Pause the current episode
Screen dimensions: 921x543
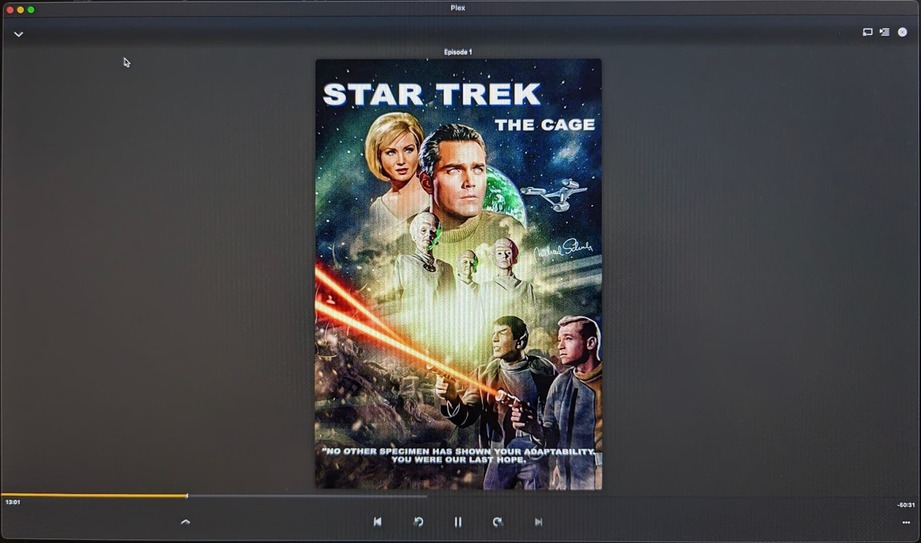click(458, 522)
